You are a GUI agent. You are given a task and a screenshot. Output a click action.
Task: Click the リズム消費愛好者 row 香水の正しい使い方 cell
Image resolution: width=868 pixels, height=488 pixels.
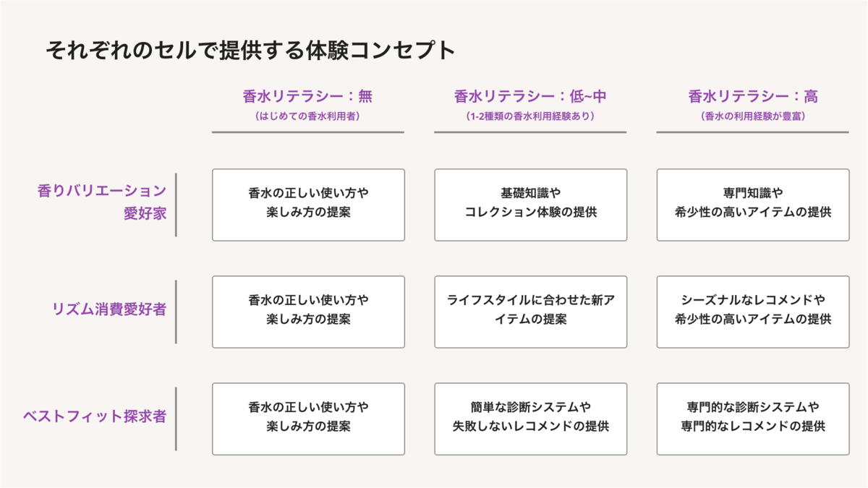coord(308,312)
